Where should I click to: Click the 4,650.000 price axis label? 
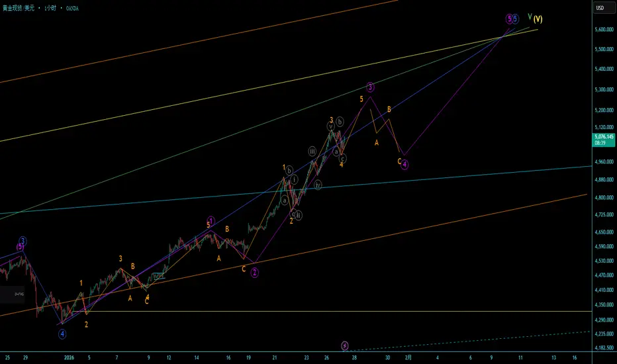[604, 232]
